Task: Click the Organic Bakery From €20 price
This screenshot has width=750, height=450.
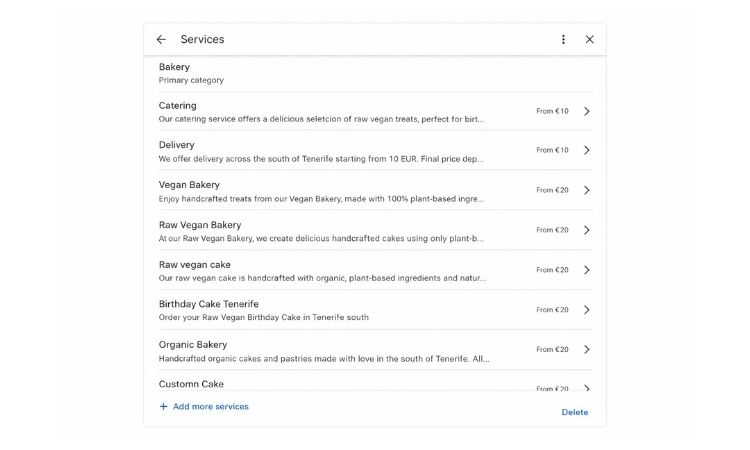Action: pos(552,350)
